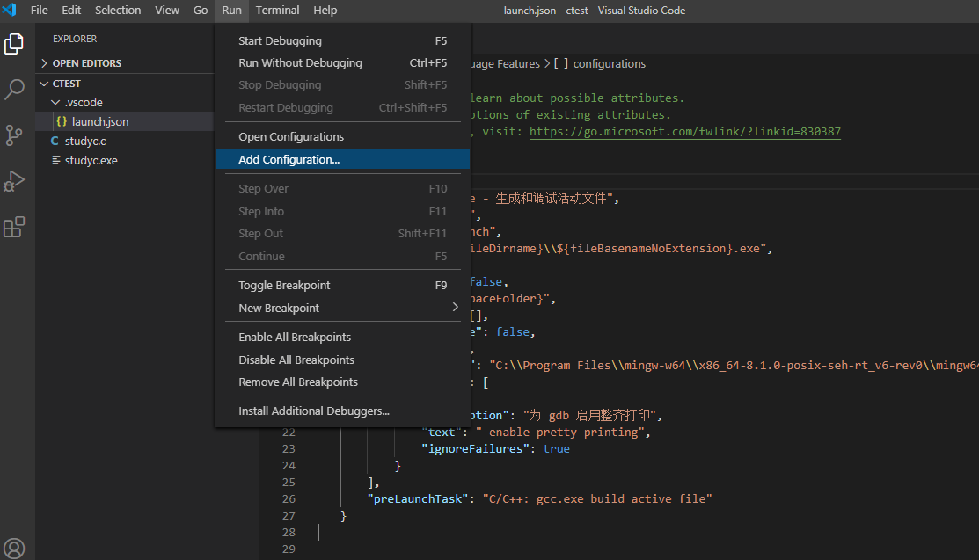Collapse the CTEST folder section
This screenshot has width=979, height=560.
[44, 83]
